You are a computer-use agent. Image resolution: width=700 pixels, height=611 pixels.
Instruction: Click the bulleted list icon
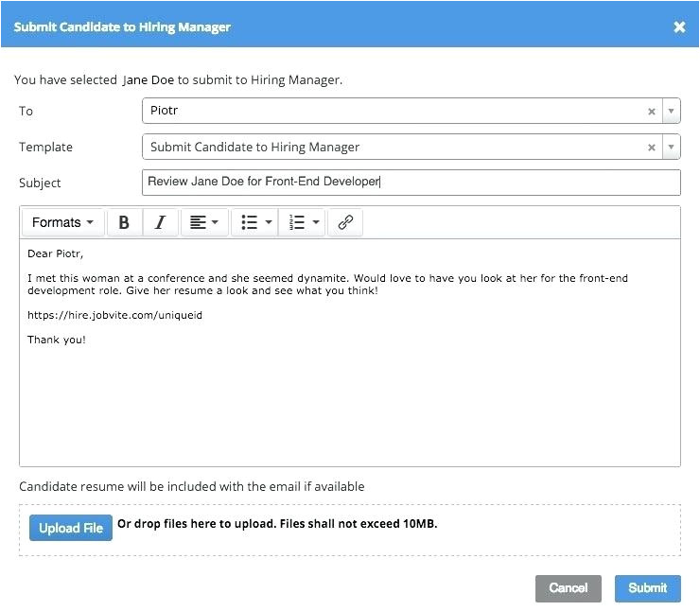pyautogui.click(x=249, y=222)
